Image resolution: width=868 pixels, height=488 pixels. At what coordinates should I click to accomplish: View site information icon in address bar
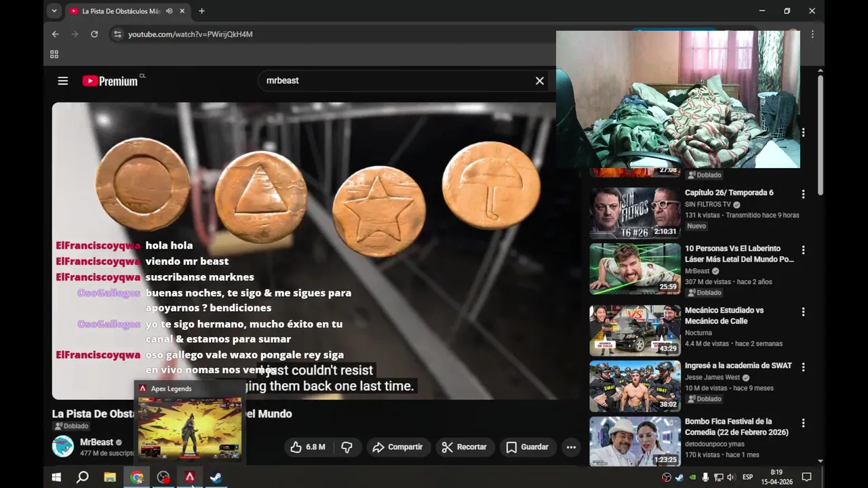(x=117, y=34)
